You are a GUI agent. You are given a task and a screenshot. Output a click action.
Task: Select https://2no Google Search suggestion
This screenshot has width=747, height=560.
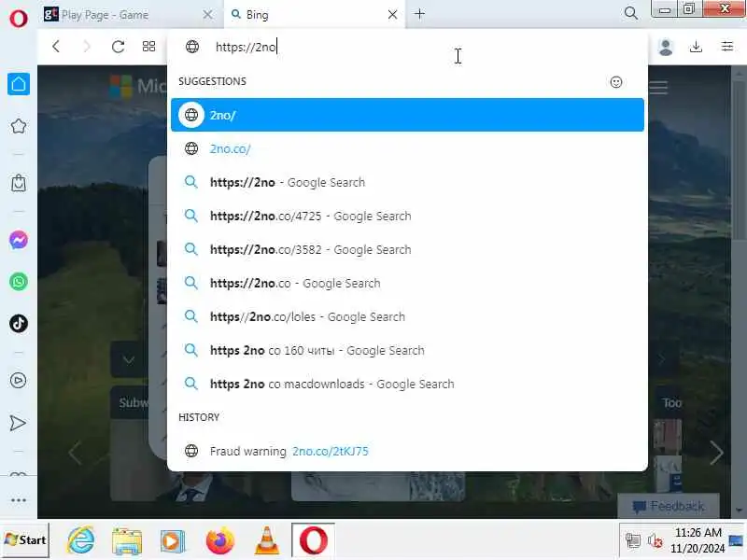(x=407, y=182)
